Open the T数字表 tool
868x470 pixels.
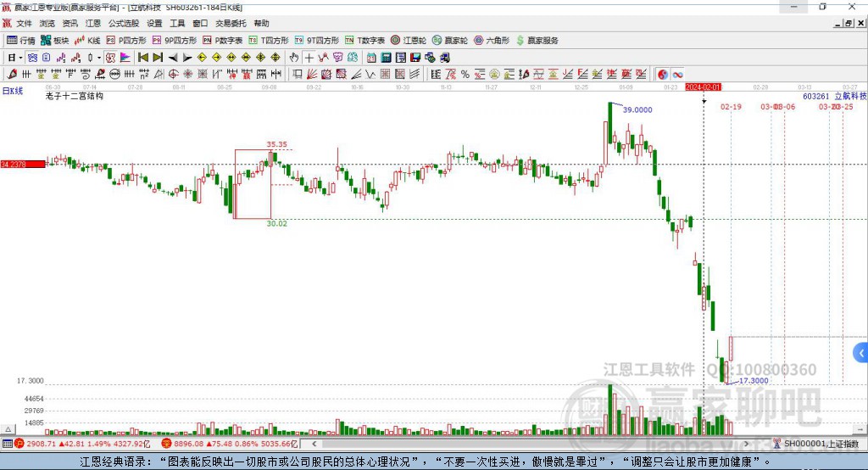click(x=364, y=41)
